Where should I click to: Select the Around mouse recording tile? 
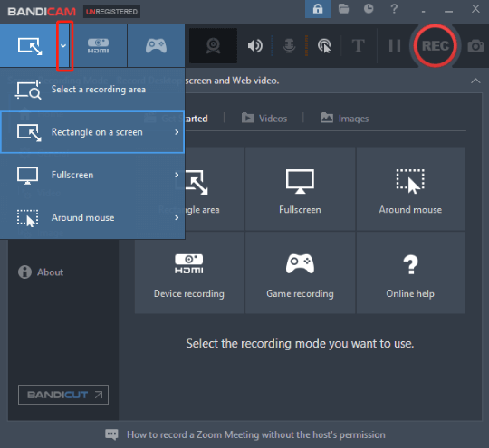tap(410, 189)
